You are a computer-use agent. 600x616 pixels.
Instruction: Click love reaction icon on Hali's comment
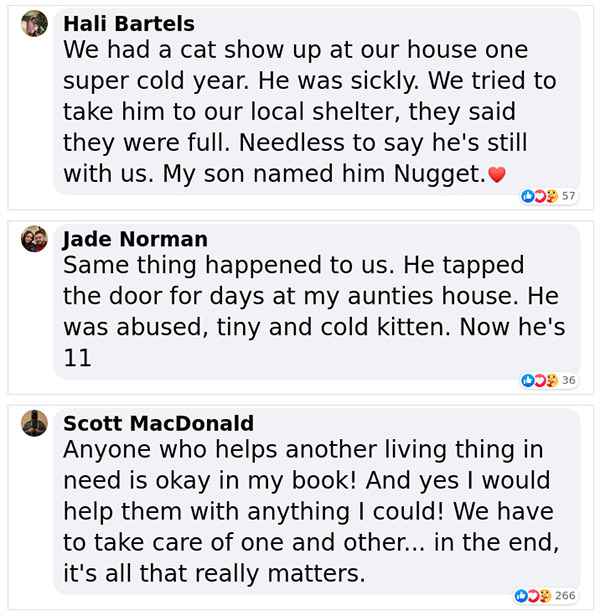click(540, 196)
